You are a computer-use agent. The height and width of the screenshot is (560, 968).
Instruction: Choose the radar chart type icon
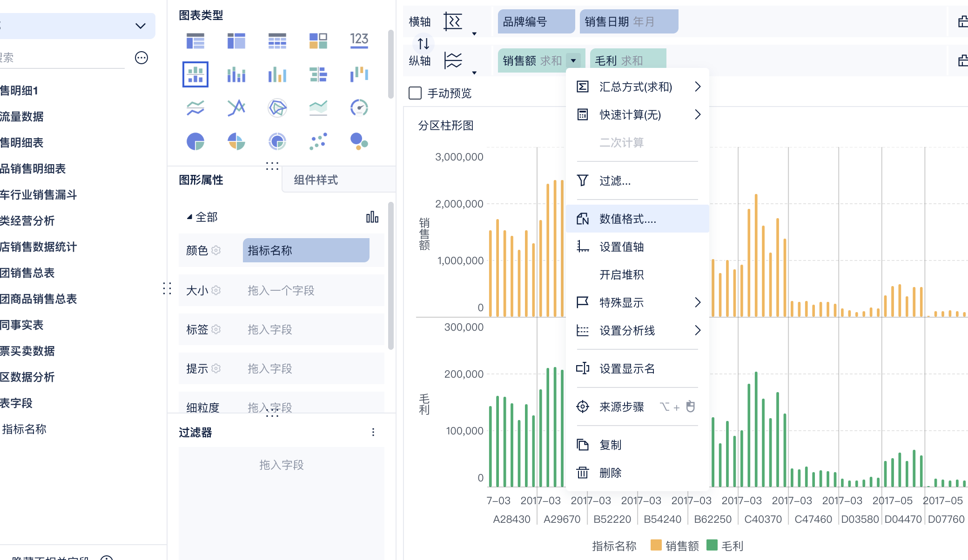point(277,108)
